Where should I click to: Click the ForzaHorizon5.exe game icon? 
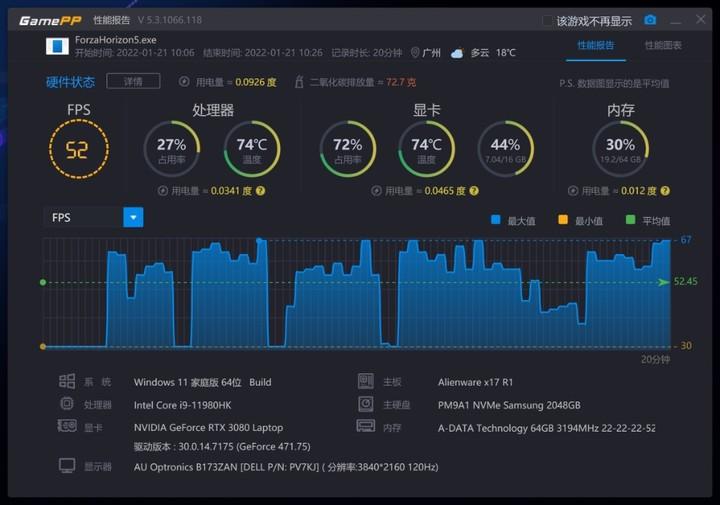click(x=57, y=46)
